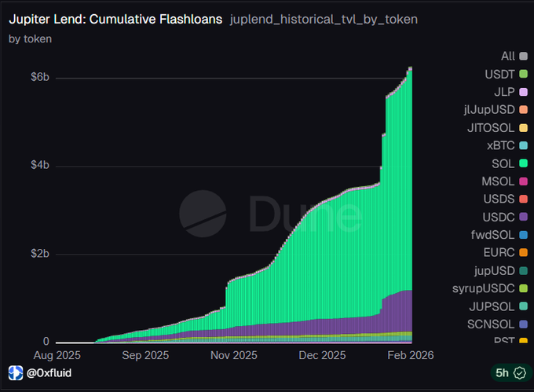This screenshot has width=534, height=392.
Task: Open the juplend_historical_tvl_by_token query link
Action: click(x=324, y=18)
